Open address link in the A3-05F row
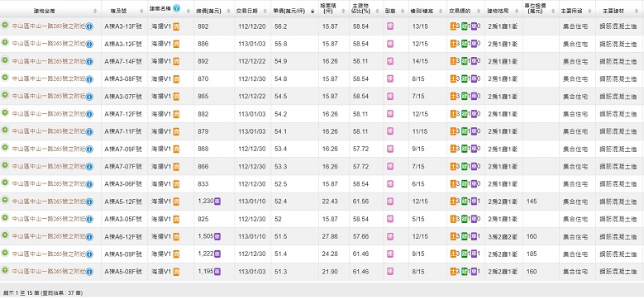The height and width of the screenshot is (299, 644). pos(49,220)
